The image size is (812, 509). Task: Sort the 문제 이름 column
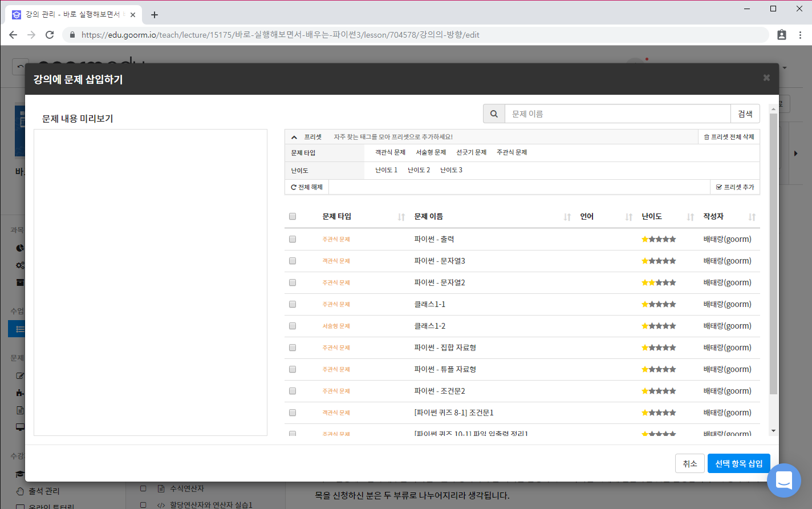coord(567,217)
